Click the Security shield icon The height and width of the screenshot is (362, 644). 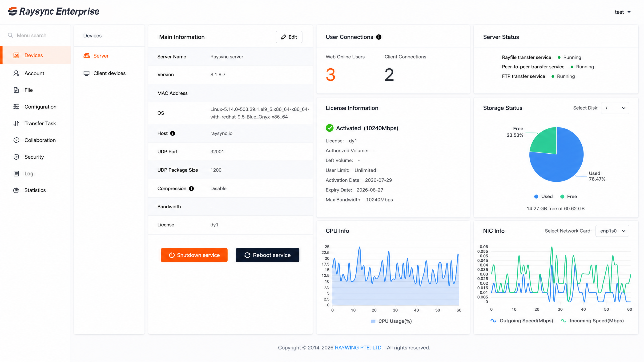(16, 157)
